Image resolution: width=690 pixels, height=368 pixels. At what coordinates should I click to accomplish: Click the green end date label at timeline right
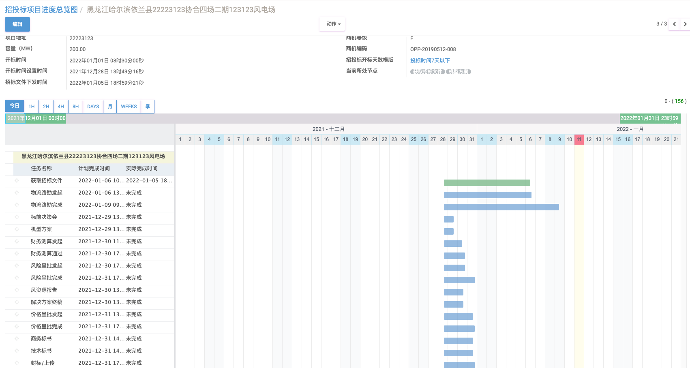pos(650,118)
